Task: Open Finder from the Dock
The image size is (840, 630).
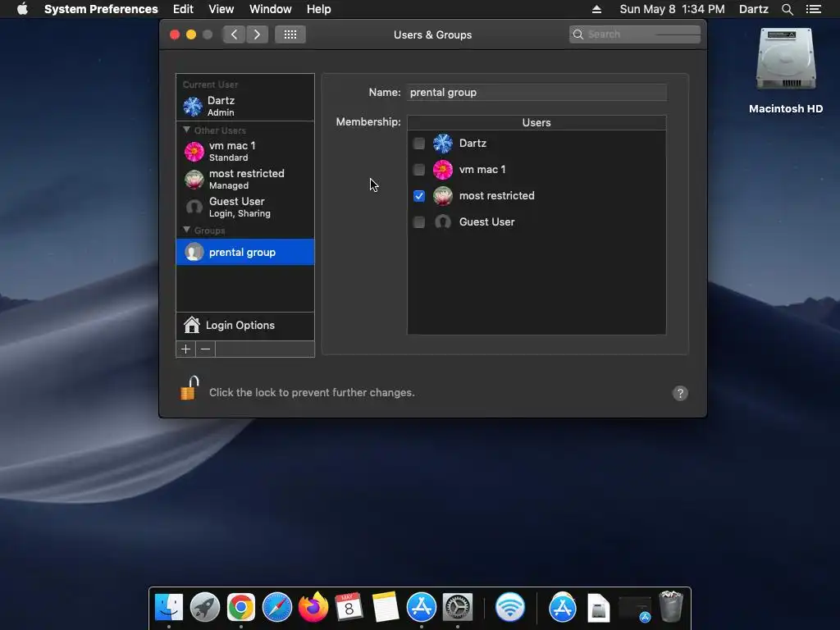Action: tap(169, 607)
